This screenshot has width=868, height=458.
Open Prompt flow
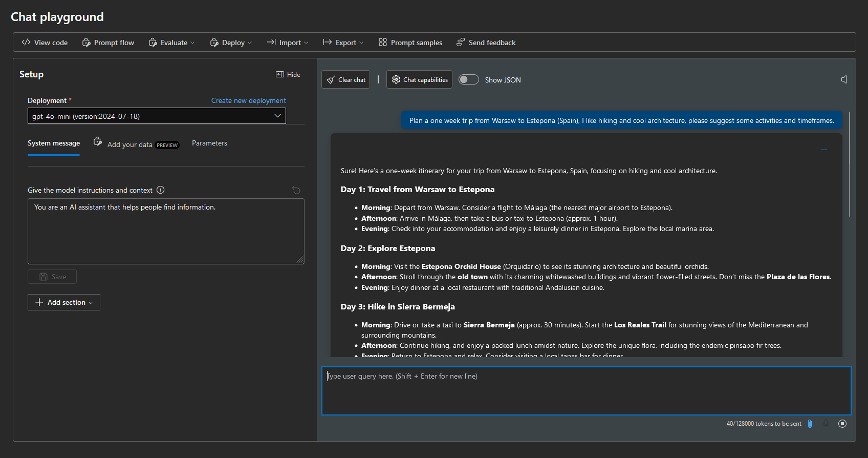click(108, 43)
